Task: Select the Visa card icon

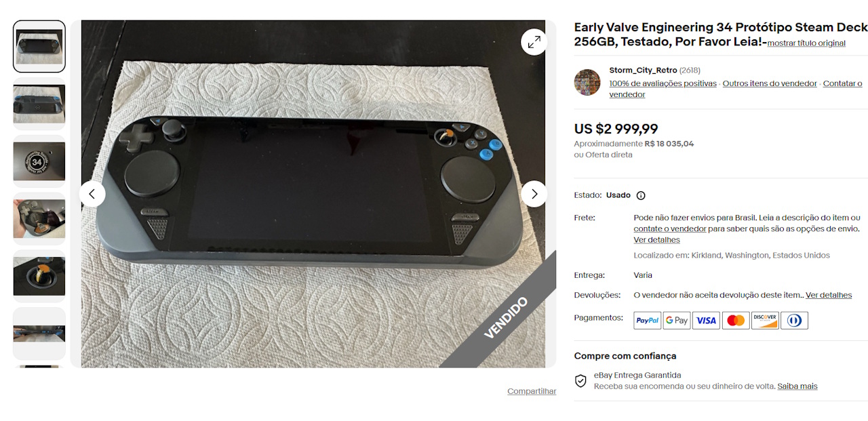Action: [x=706, y=321]
